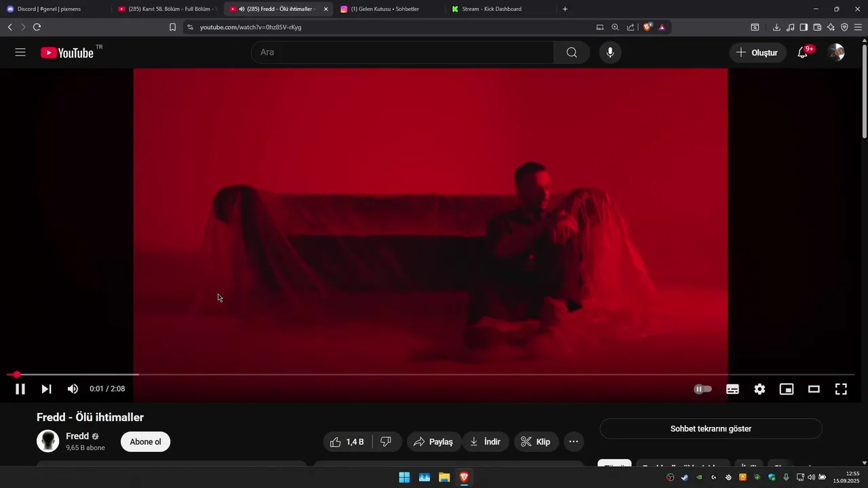Screen dimensions: 868x488
Task: Skip to the next video
Action: click(46, 388)
